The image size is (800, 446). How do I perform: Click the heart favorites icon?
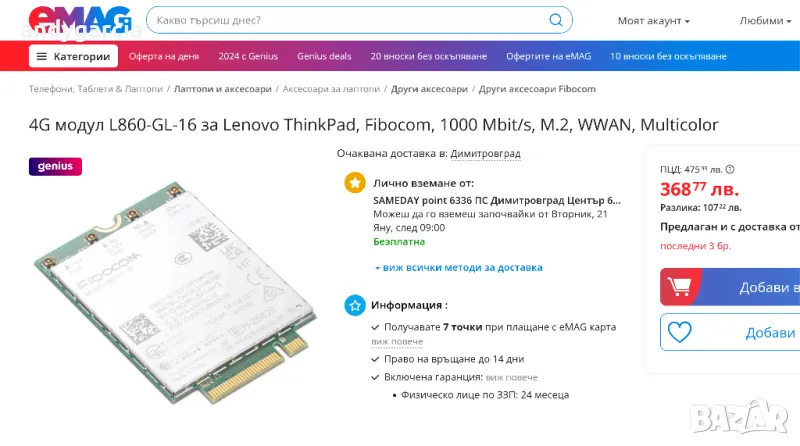[680, 332]
